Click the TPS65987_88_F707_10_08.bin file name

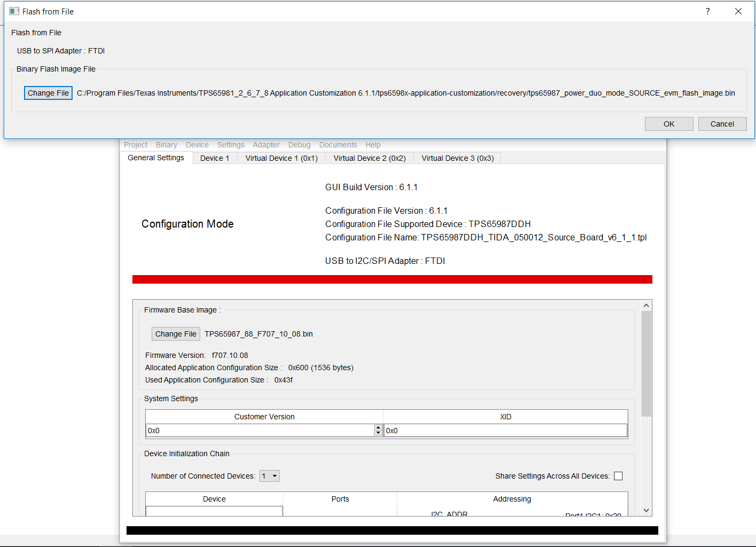coord(258,334)
